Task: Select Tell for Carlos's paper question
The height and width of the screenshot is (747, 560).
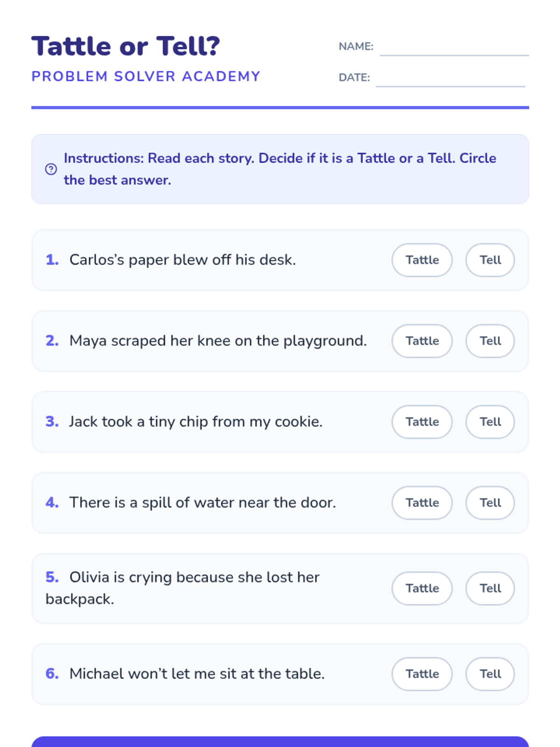Action: 490,260
